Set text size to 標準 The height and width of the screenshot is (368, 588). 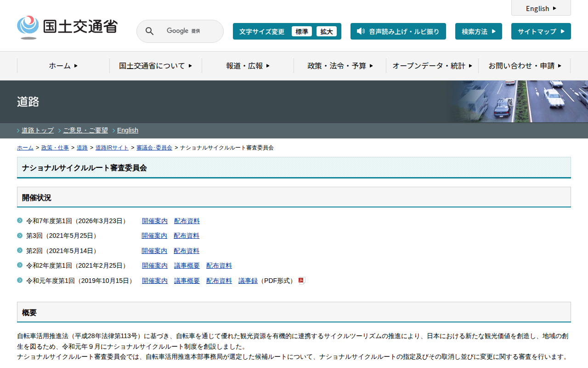point(301,31)
